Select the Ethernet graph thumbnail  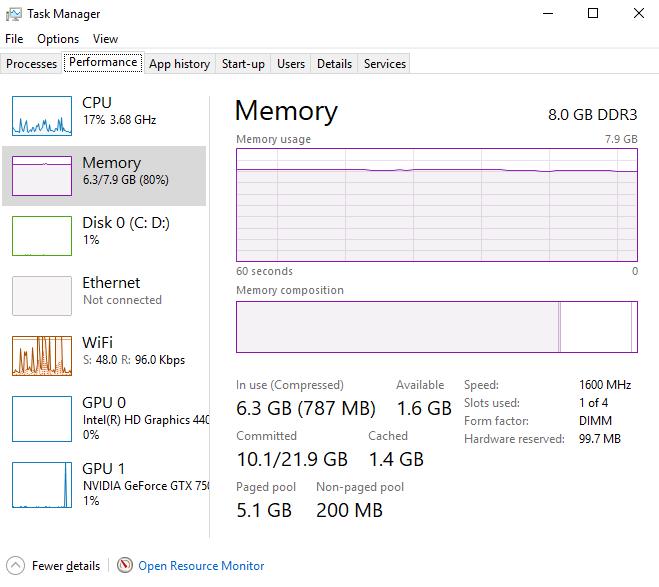pos(42,295)
